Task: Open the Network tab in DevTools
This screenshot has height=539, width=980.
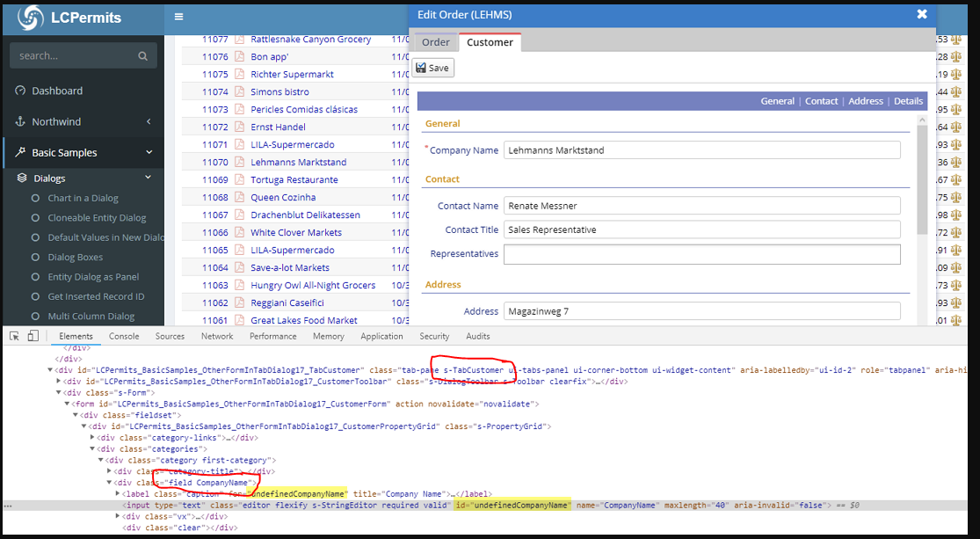Action: pyautogui.click(x=217, y=336)
